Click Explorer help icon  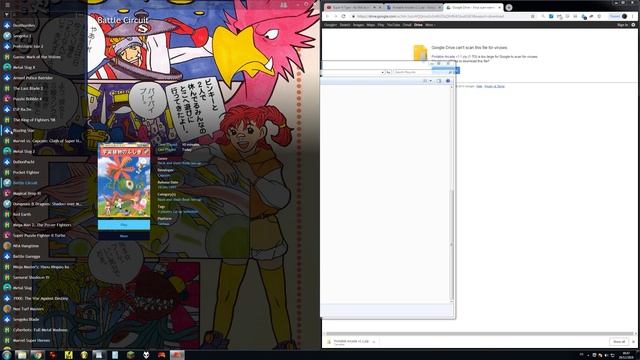coord(448,81)
